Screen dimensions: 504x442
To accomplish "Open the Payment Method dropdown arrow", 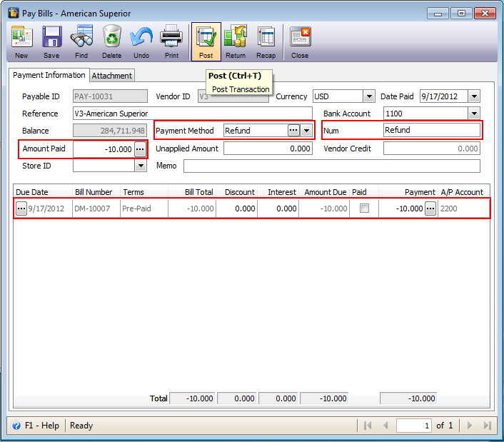I will click(x=307, y=131).
